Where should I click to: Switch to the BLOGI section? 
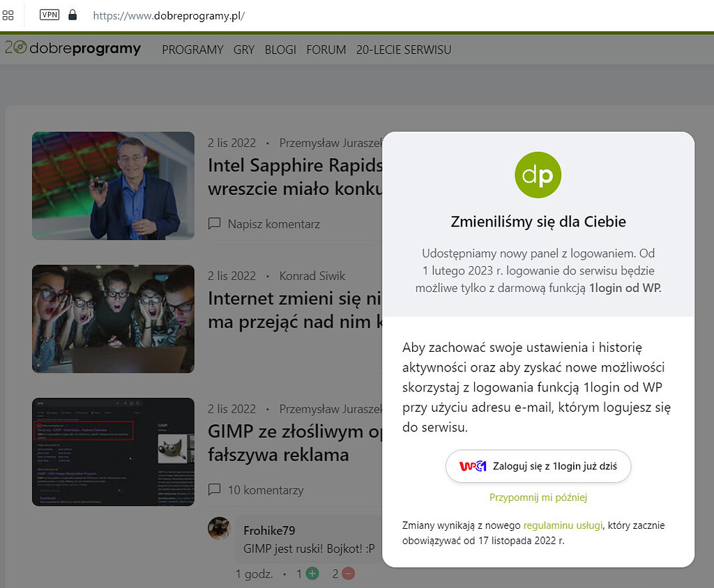pos(280,49)
